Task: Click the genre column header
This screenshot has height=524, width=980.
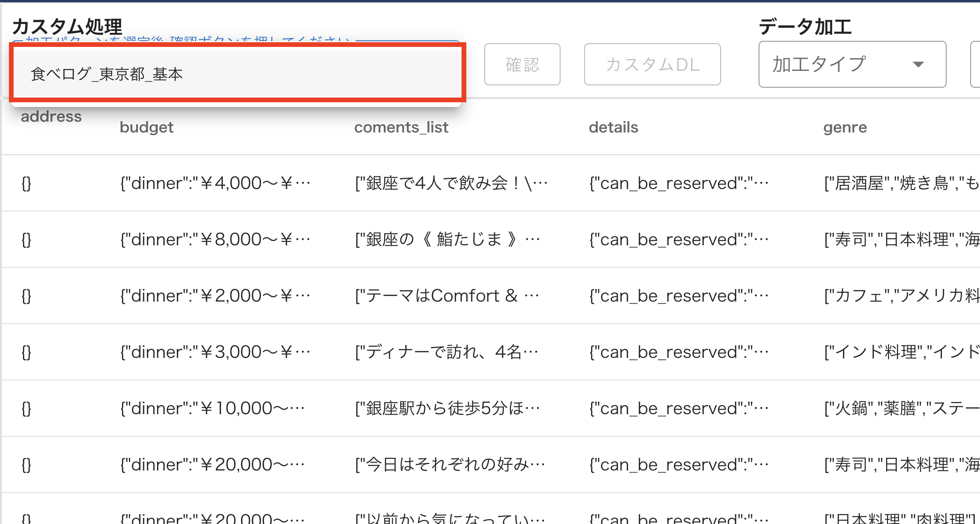Action: pos(845,127)
